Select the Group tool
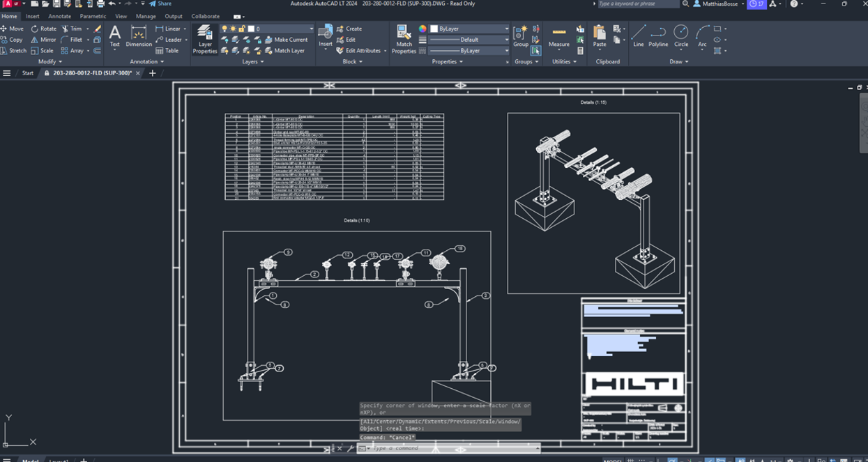 (521, 37)
